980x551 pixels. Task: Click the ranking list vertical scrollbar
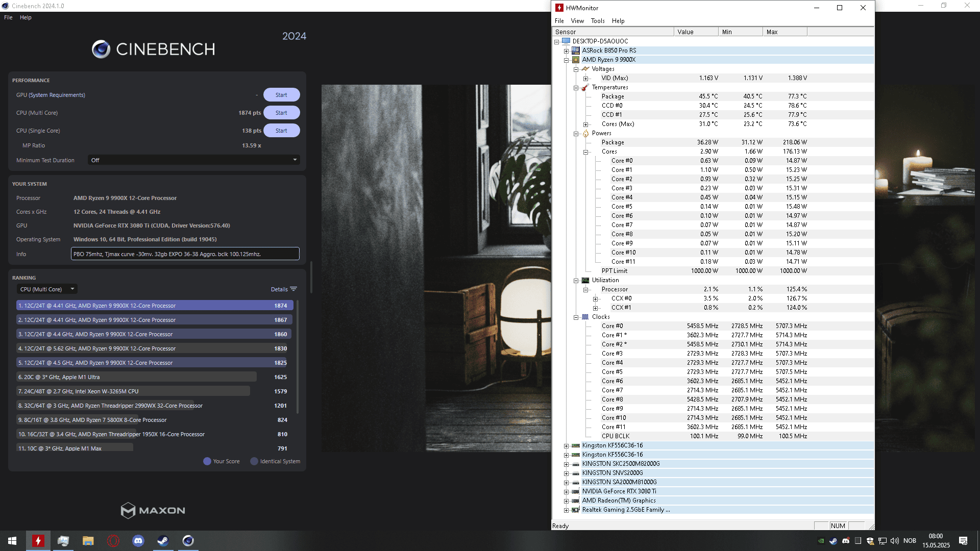(x=298, y=357)
